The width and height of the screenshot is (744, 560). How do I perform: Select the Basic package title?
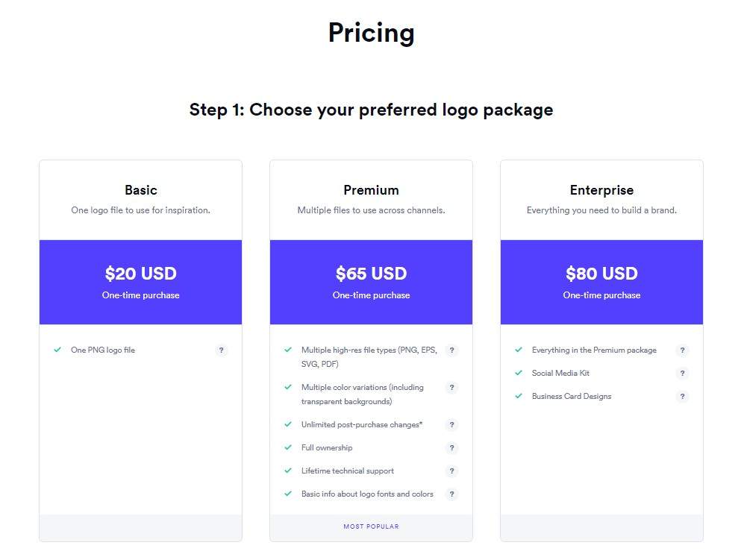tap(141, 190)
